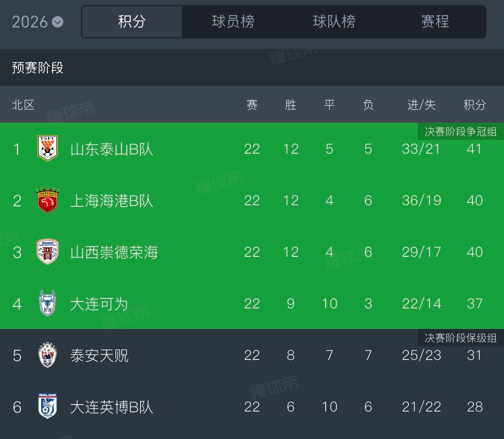The image size is (504, 439).
Task: Select the 山西崇德荣海 row name
Action: 114,252
